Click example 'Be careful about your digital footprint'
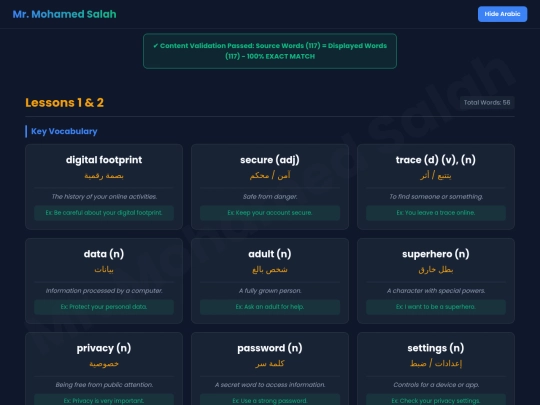540x405 pixels. pos(104,213)
